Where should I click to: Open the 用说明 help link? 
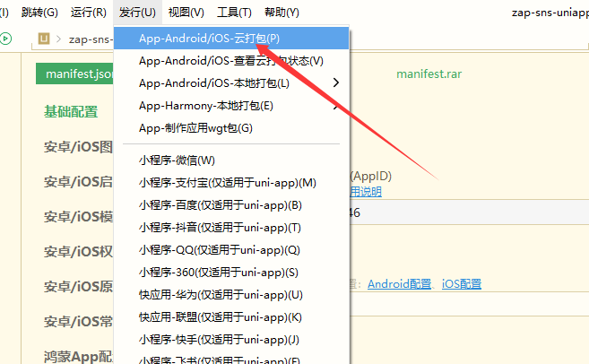pyautogui.click(x=366, y=192)
